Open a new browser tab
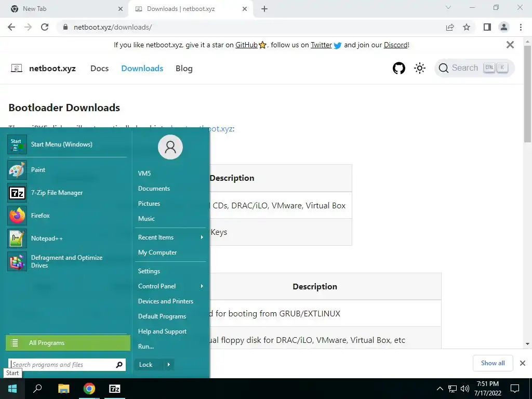Viewport: 532px width, 399px height. point(264,9)
